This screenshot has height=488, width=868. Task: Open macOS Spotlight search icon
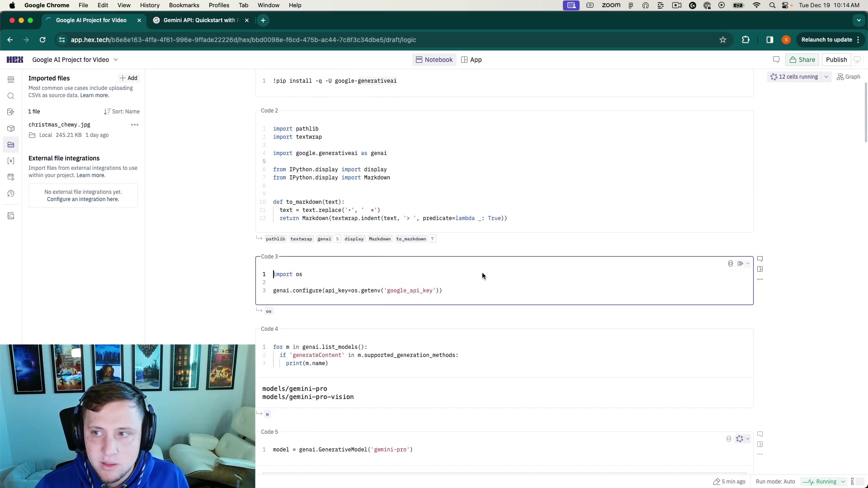pyautogui.click(x=772, y=5)
